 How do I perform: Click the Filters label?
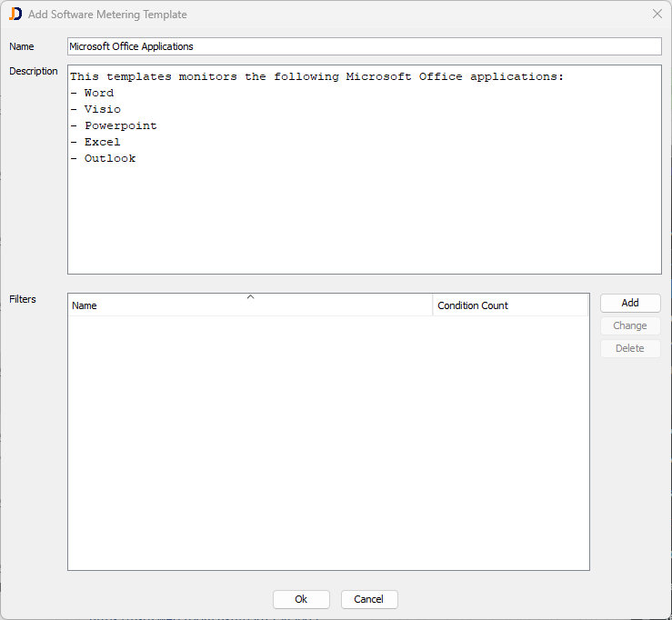tap(23, 299)
